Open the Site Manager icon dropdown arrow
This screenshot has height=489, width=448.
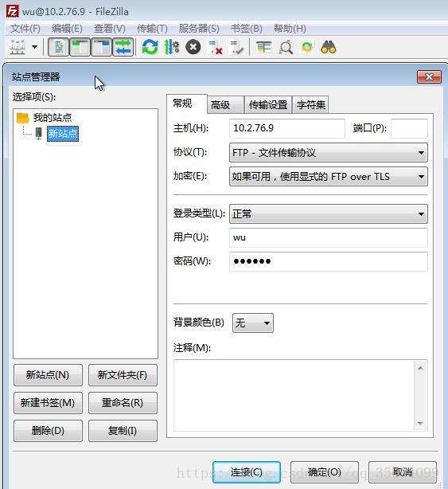34,48
